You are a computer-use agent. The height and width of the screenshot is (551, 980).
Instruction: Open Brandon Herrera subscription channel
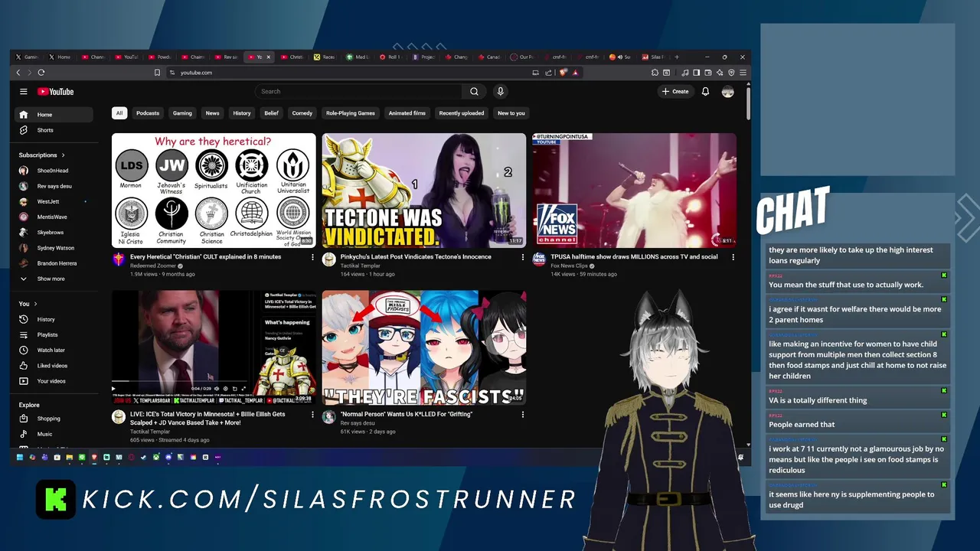pos(54,263)
